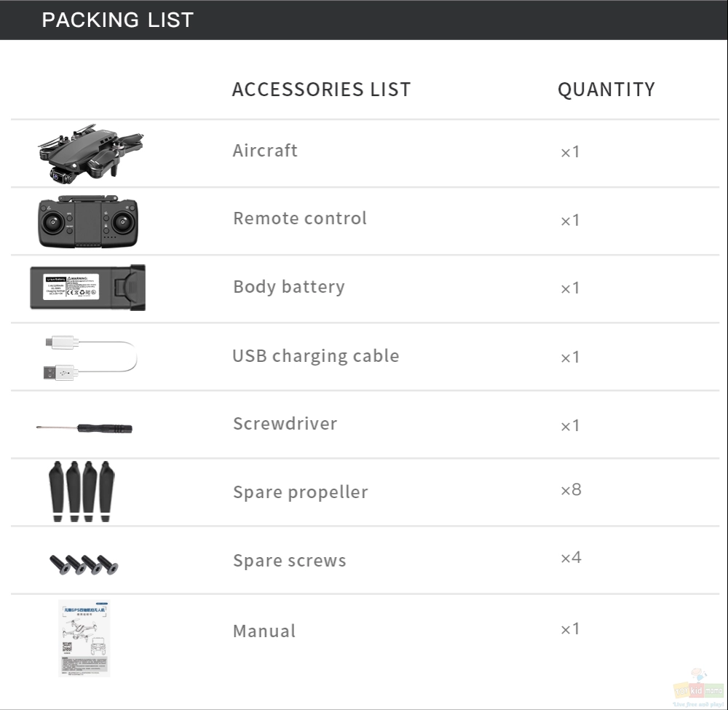The image size is (728, 710).
Task: Select the Aircraft label text
Action: click(x=265, y=151)
